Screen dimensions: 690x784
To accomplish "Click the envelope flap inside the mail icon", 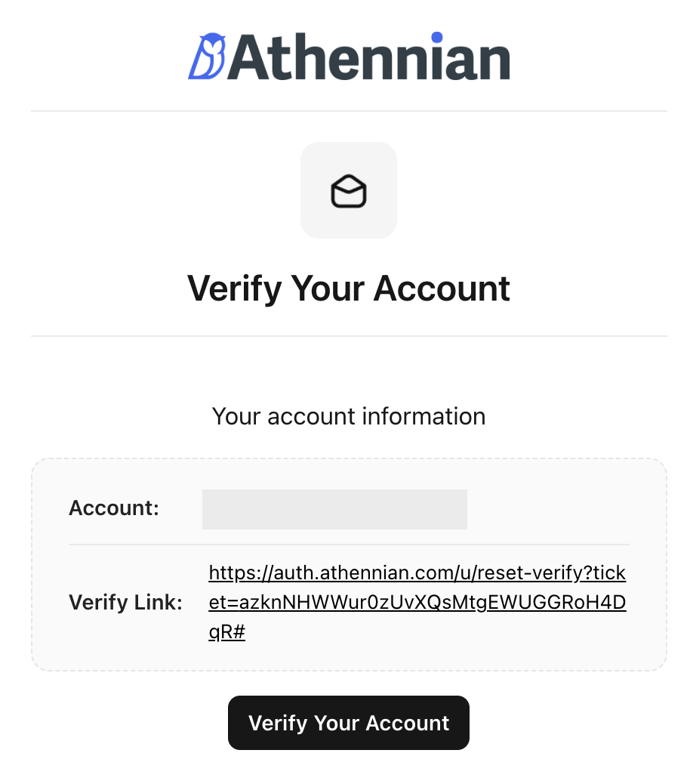I will click(349, 184).
